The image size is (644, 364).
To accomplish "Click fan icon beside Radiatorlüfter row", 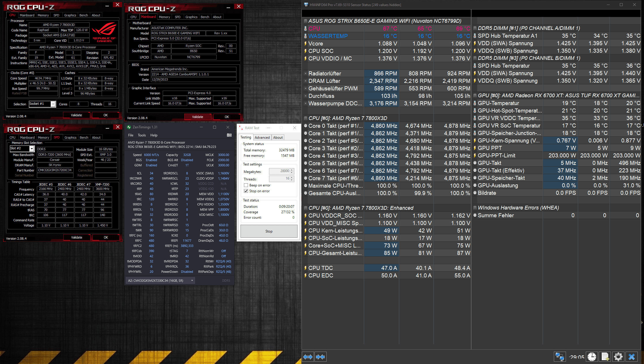I will click(305, 73).
